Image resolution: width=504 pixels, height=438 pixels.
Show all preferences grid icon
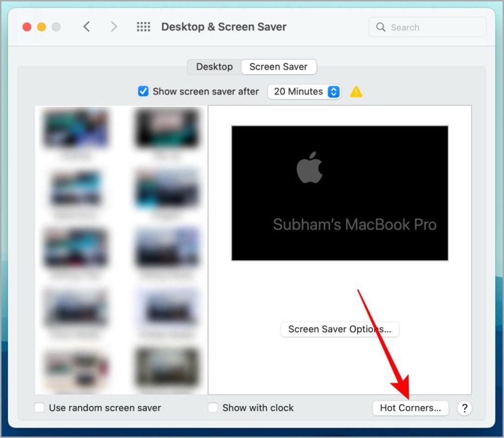pos(143,27)
